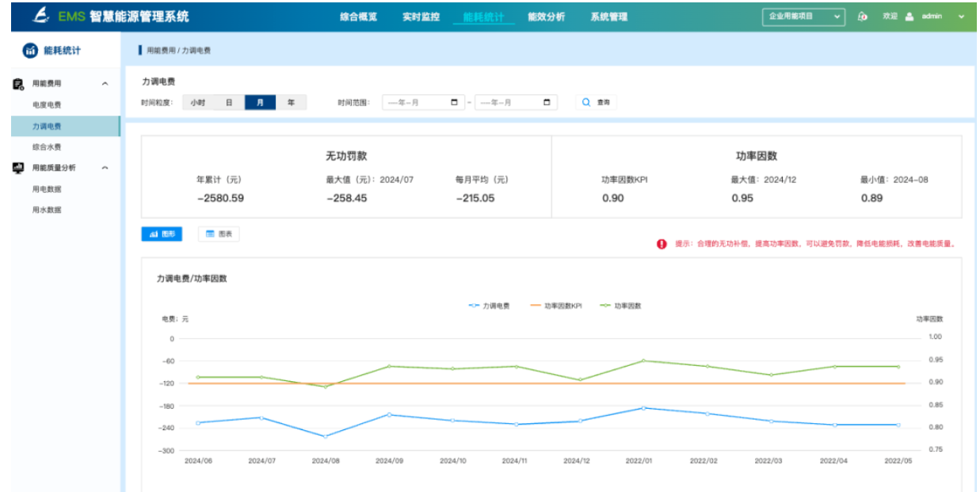Click the icon next to 欢迎 in header
The height and width of the screenshot is (492, 980).
pos(863,17)
